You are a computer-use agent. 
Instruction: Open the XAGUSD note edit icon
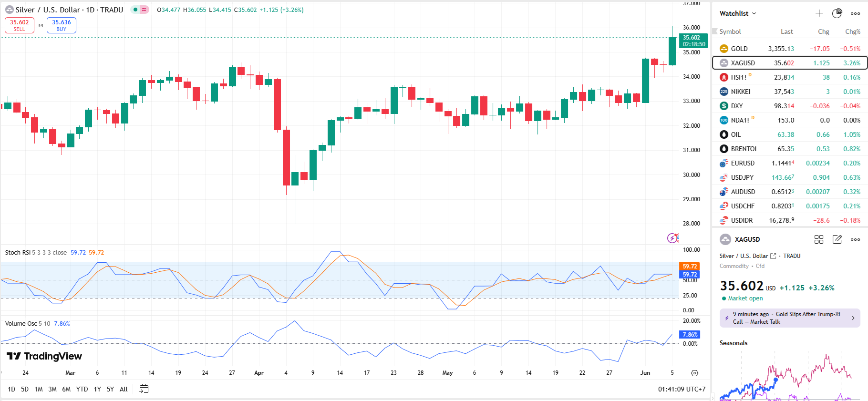(x=837, y=239)
